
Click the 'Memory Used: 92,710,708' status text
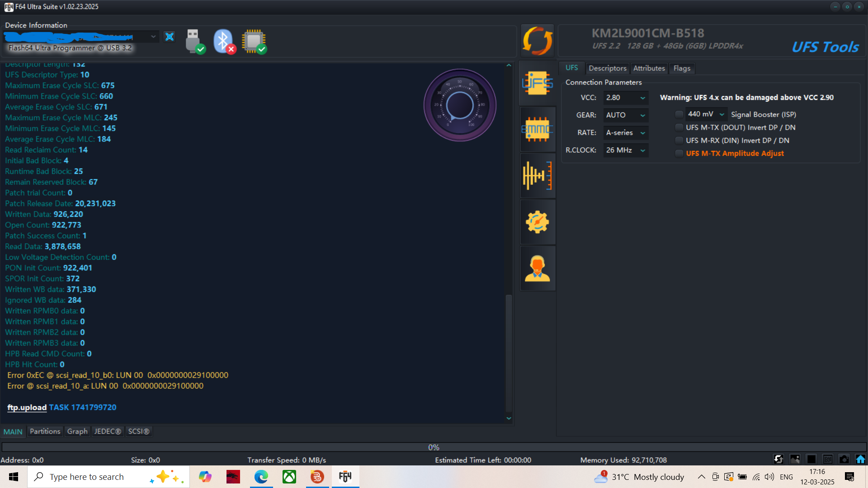click(x=623, y=460)
